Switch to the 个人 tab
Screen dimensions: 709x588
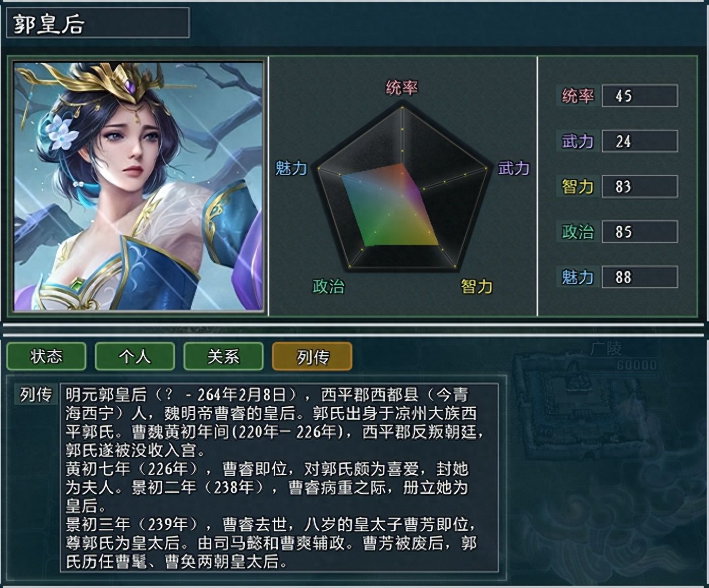pyautogui.click(x=135, y=356)
